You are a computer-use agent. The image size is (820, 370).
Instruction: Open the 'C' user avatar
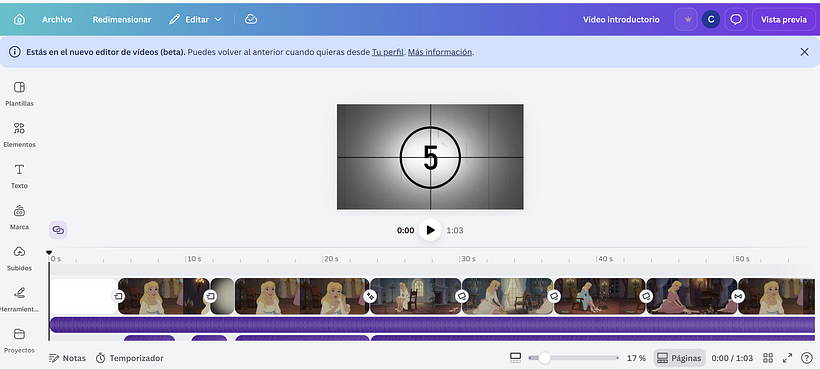coord(711,19)
